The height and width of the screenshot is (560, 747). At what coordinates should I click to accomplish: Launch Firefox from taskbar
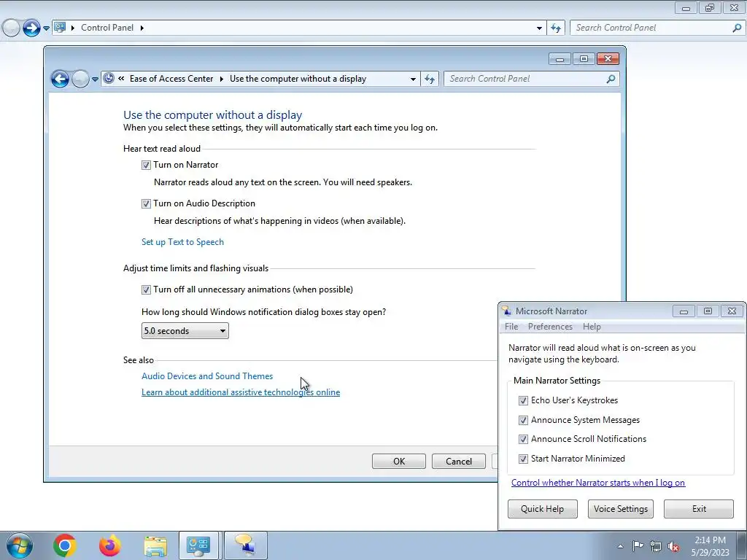(x=110, y=545)
